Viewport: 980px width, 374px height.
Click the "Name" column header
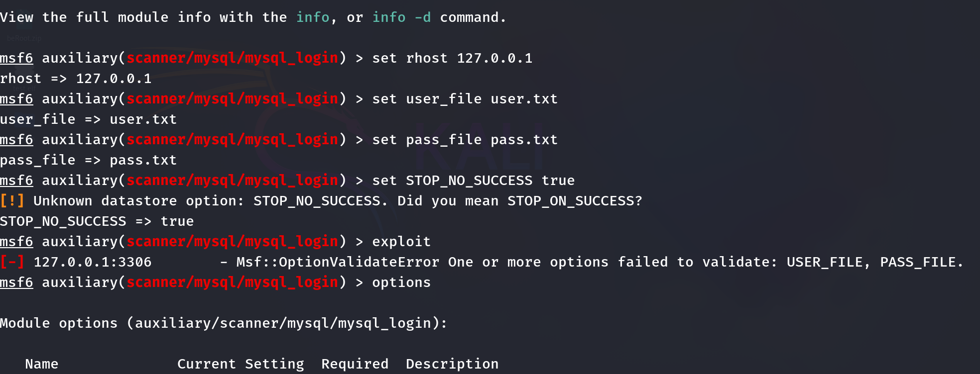tap(42, 364)
